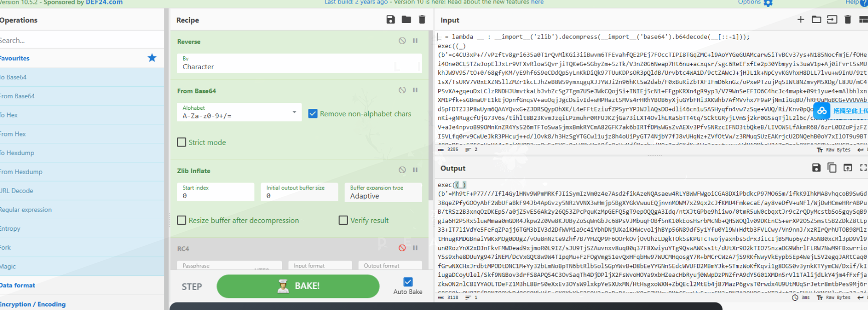Uncheck Remove non-alphabet chars
868x310 pixels.
point(313,114)
